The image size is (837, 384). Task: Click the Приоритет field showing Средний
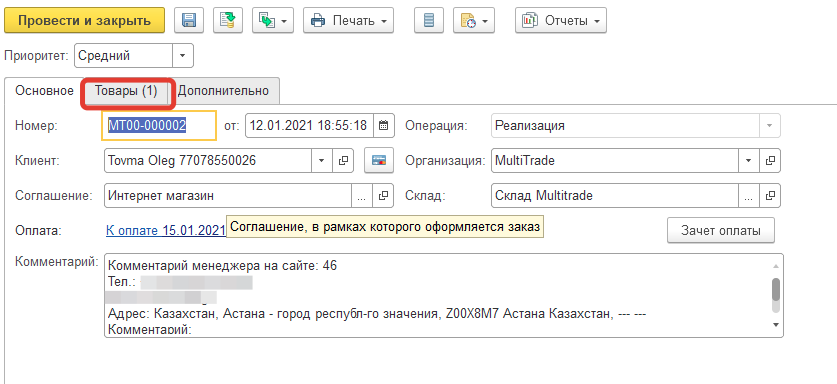pos(124,56)
